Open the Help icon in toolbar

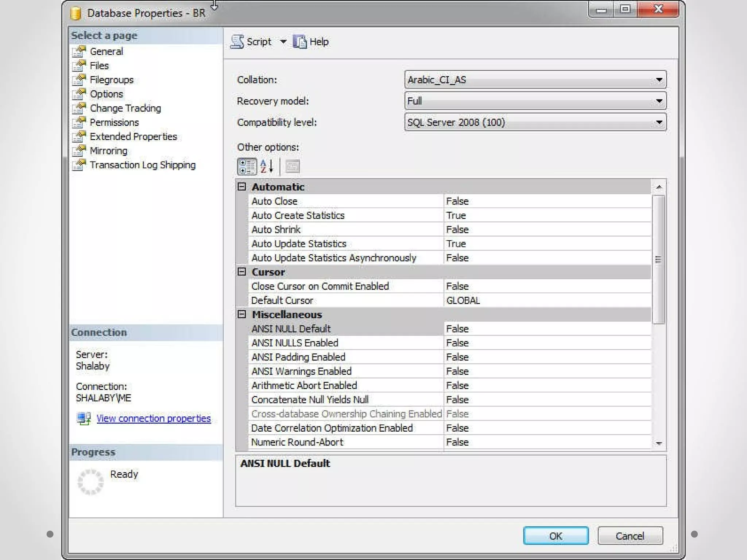(300, 42)
